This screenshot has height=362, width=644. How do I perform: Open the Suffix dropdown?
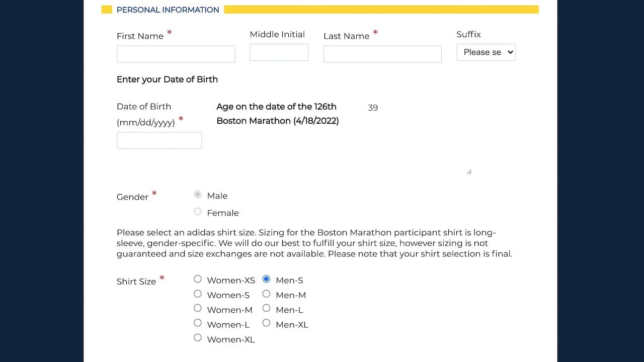click(486, 52)
